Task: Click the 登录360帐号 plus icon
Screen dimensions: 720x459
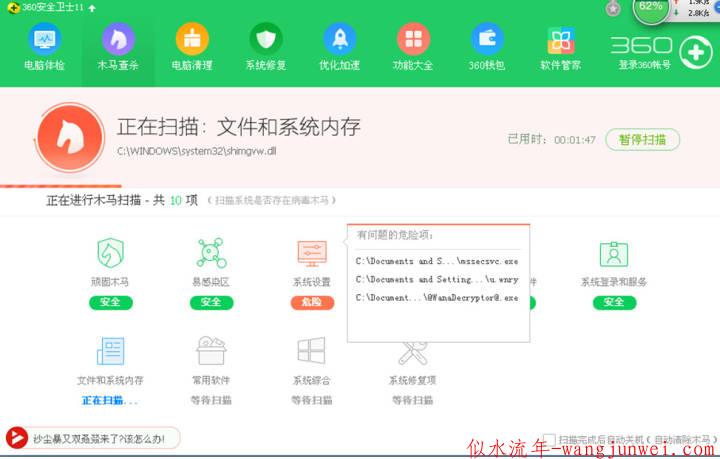Action: (696, 53)
